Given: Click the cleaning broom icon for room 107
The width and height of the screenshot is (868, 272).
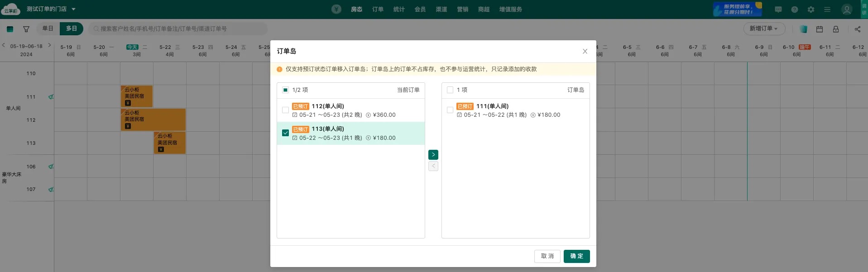Looking at the screenshot, I should (51, 189).
